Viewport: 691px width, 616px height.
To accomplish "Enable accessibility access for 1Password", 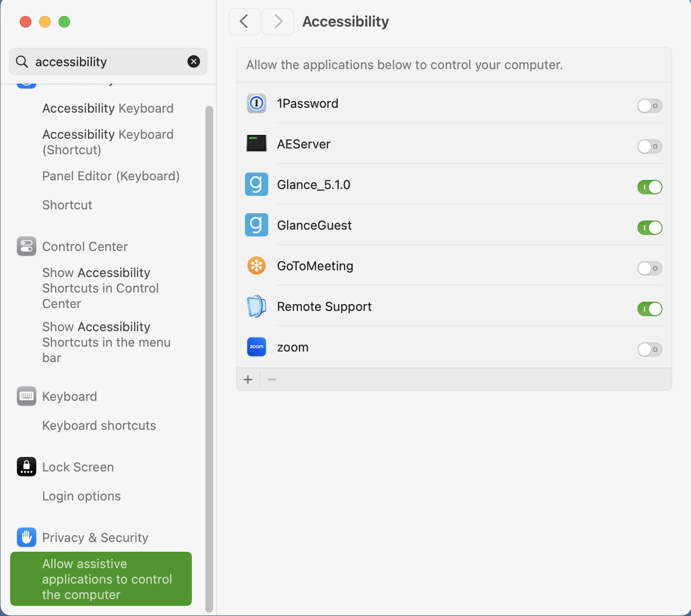I will 649,106.
